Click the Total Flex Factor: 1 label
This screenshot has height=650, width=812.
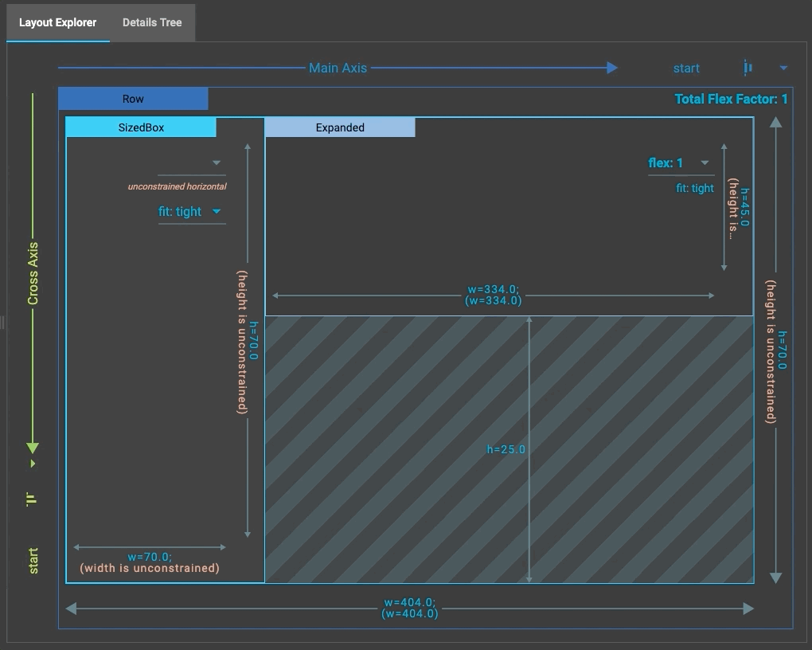731,99
